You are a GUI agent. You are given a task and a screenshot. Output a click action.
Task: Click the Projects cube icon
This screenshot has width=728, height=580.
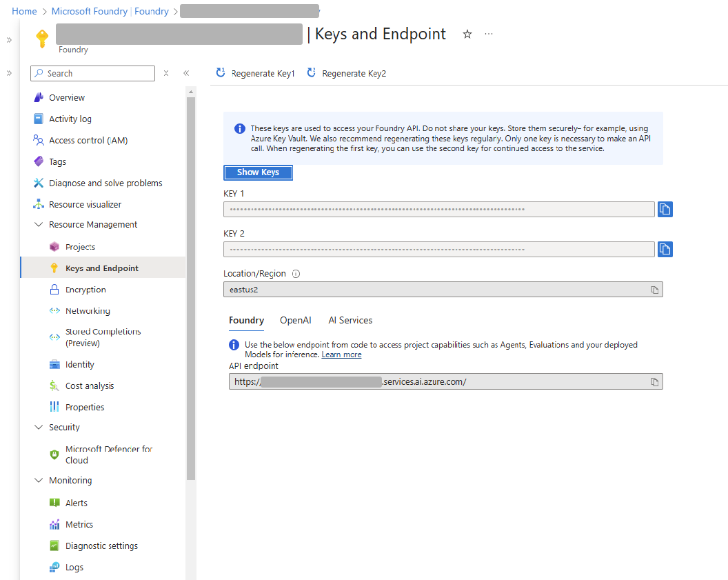[54, 247]
